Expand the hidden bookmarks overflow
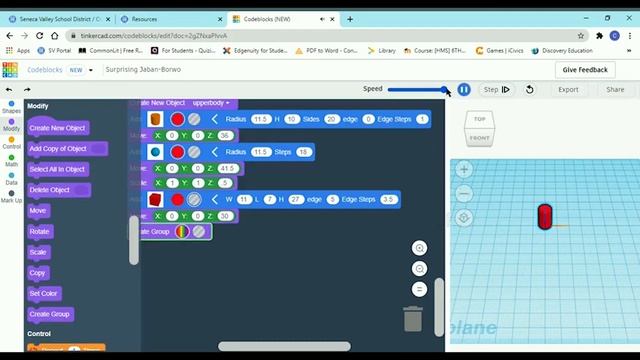 (629, 51)
